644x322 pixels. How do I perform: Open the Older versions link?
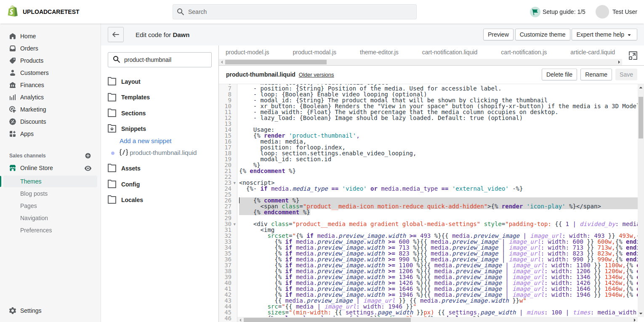(316, 75)
